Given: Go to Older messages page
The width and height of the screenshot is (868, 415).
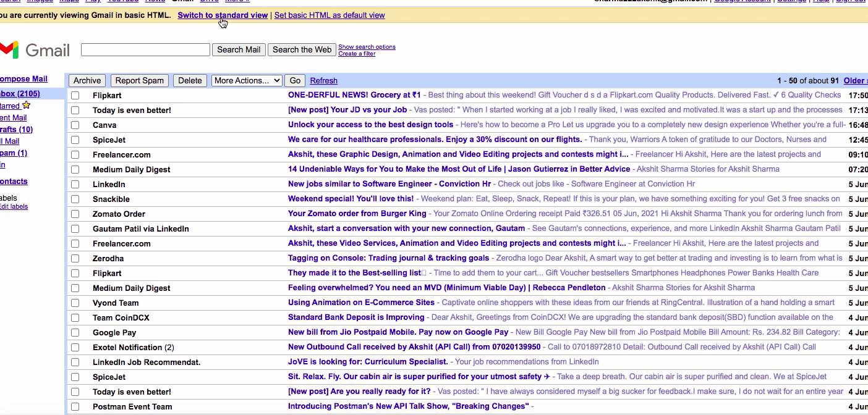Looking at the screenshot, I should pos(856,80).
